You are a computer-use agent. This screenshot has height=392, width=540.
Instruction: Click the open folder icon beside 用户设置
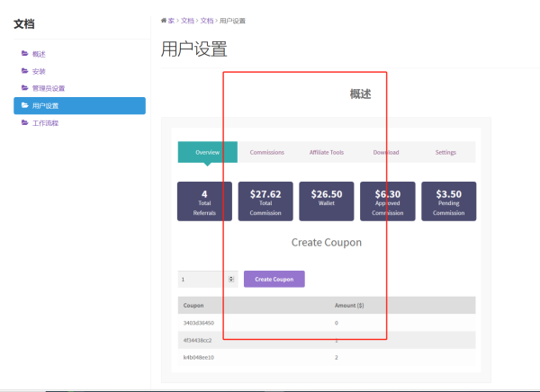(x=25, y=105)
